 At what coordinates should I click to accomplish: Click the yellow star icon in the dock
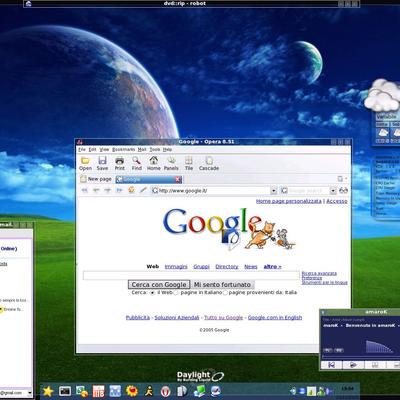tap(48, 391)
